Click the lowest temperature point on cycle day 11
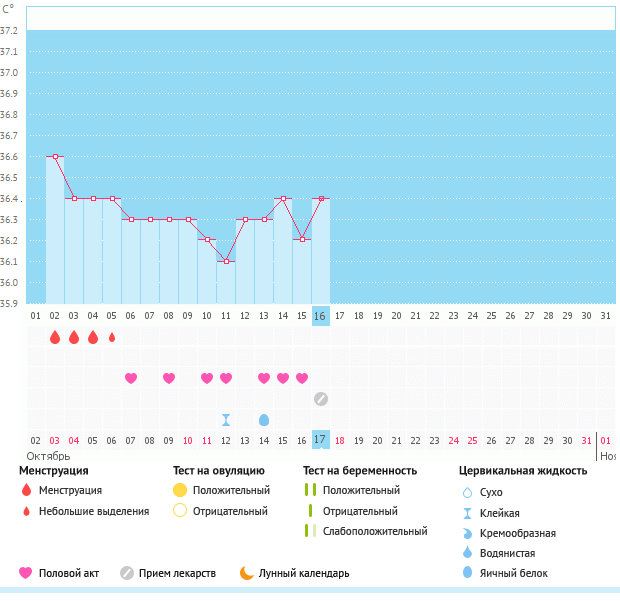 tap(226, 261)
